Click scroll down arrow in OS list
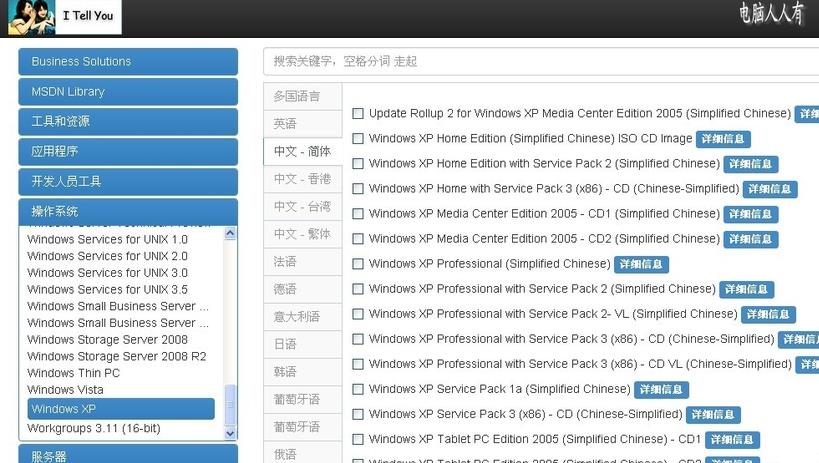 [230, 433]
